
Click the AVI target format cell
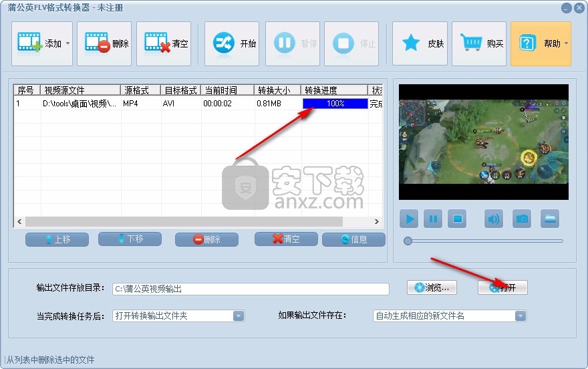(169, 104)
